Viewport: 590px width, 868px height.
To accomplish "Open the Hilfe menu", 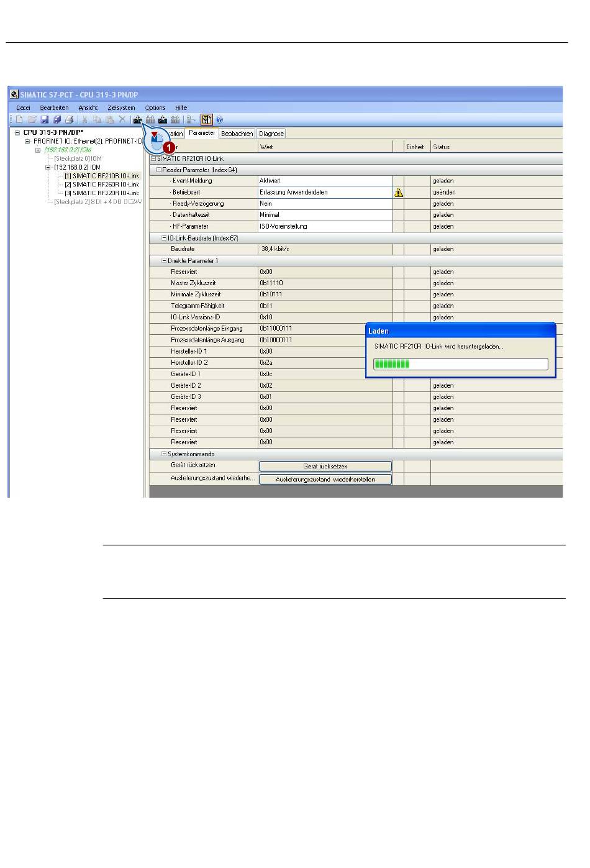I will (181, 107).
